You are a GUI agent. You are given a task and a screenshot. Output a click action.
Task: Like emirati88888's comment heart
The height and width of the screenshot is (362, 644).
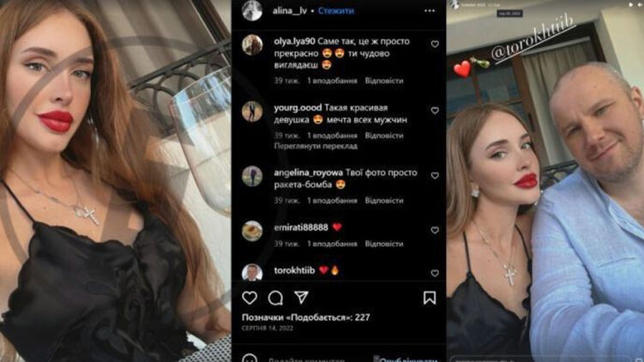coord(435,230)
